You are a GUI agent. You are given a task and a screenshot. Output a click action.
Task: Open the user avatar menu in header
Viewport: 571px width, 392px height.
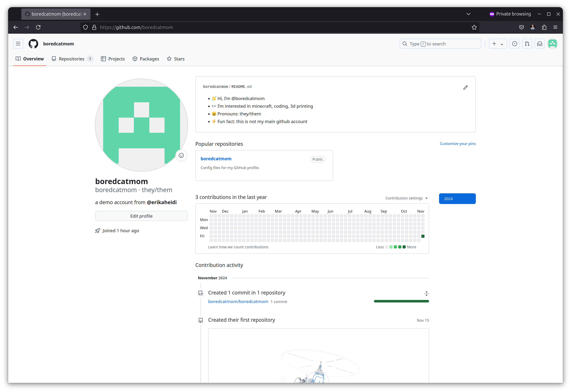552,44
